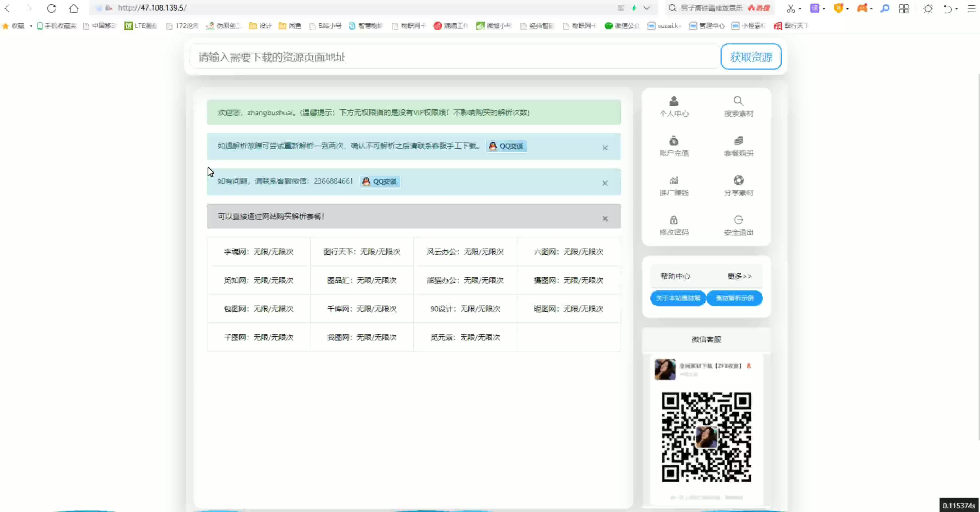Click the 素材解析示例 help button

pos(735,298)
